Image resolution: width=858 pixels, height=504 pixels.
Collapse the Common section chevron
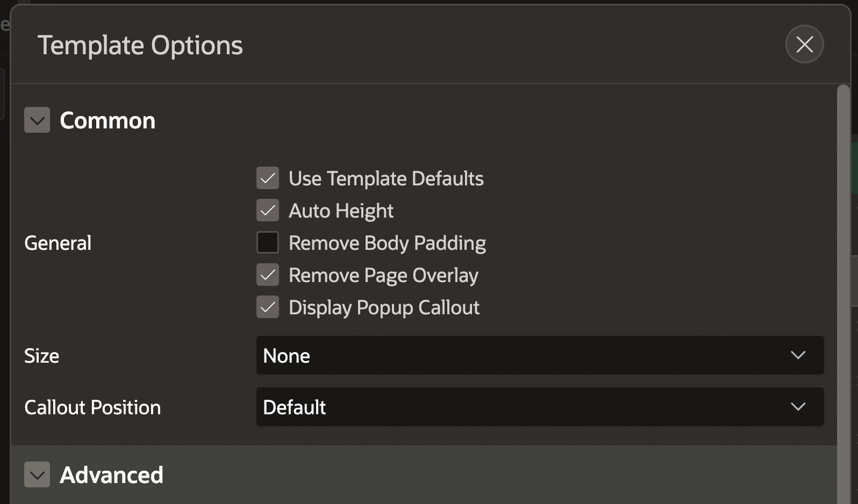37,120
